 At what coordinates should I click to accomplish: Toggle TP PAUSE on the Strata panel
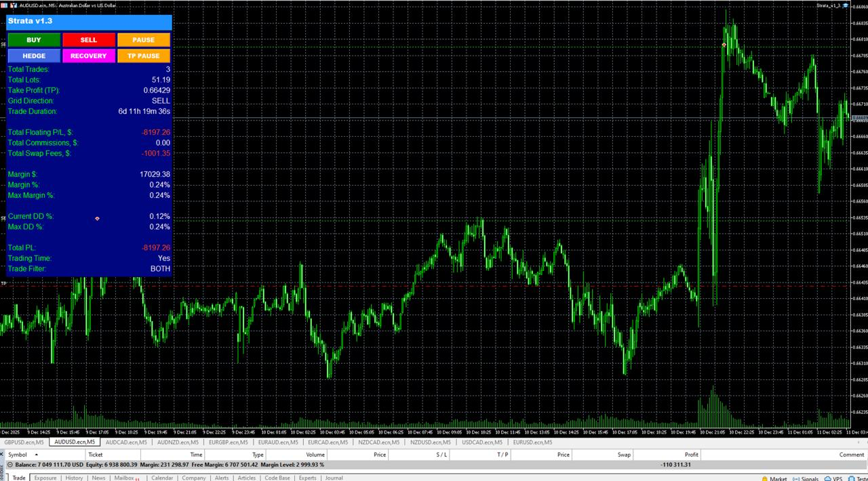[143, 56]
